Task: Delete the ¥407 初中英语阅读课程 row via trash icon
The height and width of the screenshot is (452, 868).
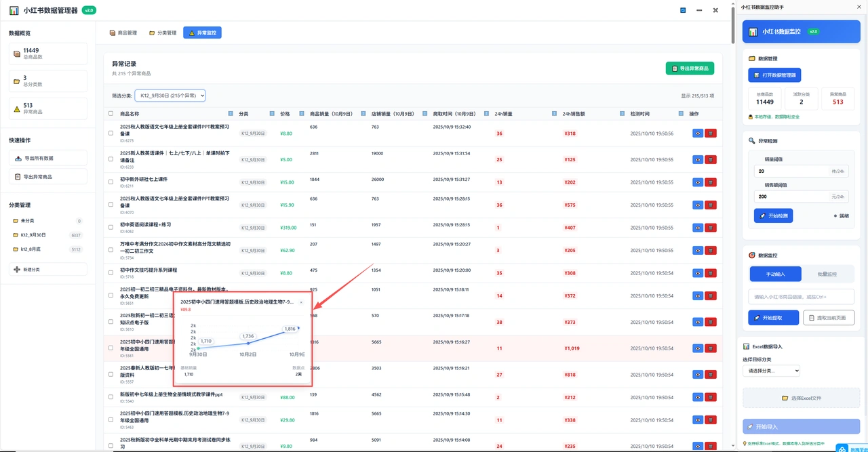Action: pyautogui.click(x=711, y=228)
